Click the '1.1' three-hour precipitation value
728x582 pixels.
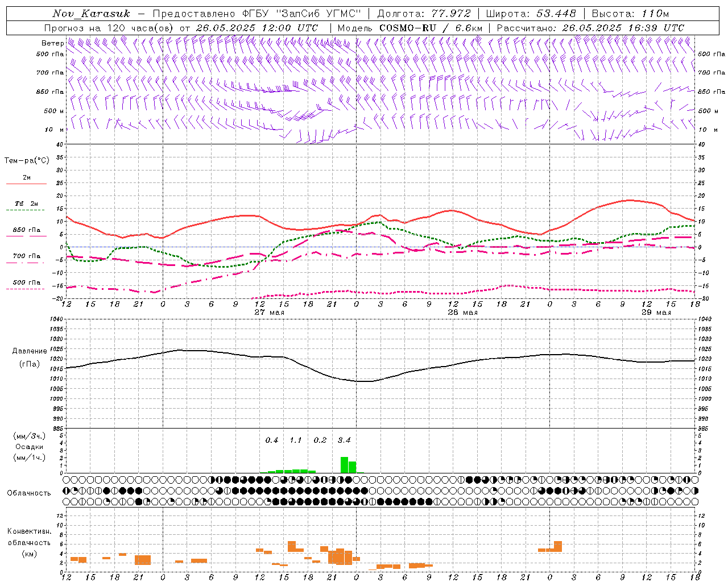pos(296,440)
